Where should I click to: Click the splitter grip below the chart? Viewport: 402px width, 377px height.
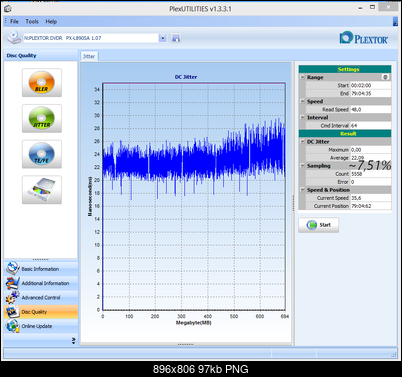click(x=186, y=344)
